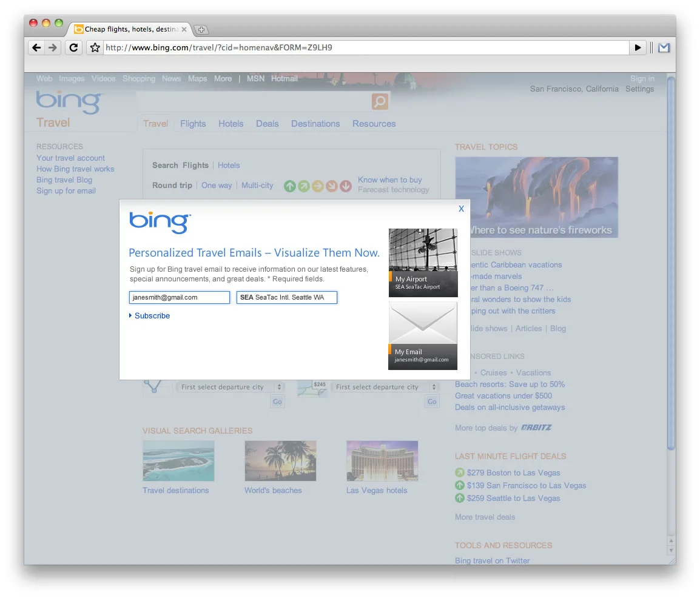Select the green diagonal-up fare predictor icon
Image resolution: width=700 pixels, height=598 pixels.
tap(303, 186)
